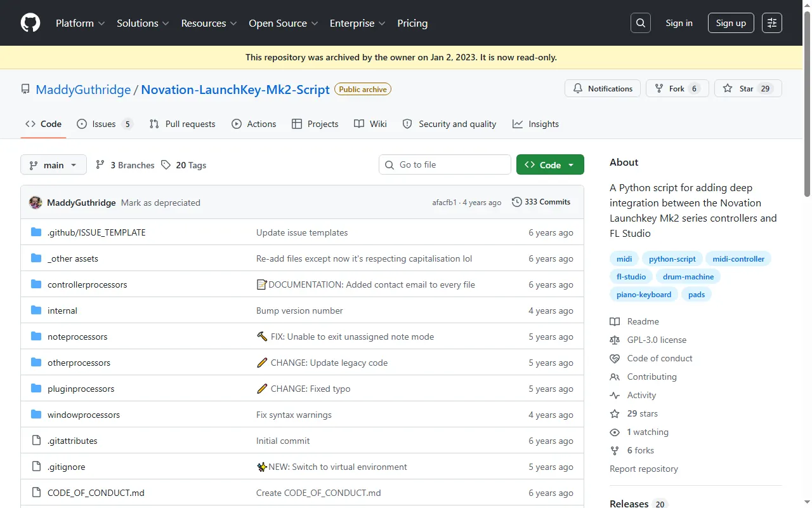
Task: Switch to the Pull requests tab
Action: pyautogui.click(x=182, y=124)
